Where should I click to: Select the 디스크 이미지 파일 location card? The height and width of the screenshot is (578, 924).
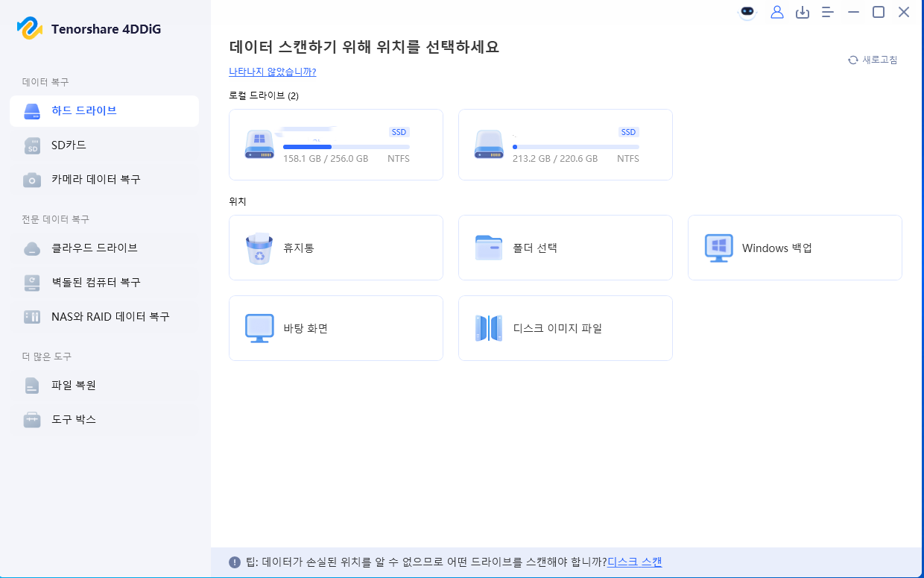[566, 328]
